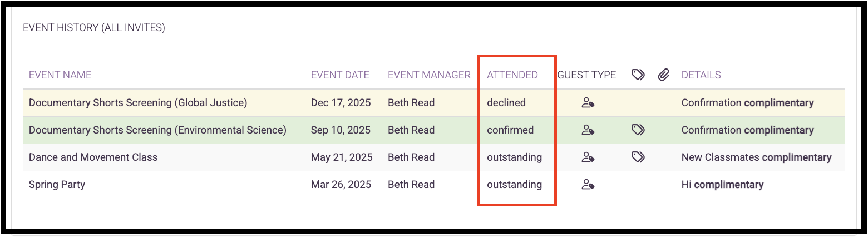The height and width of the screenshot is (237, 868).
Task: Click the paperclip attachment icon in the header
Action: tap(663, 75)
